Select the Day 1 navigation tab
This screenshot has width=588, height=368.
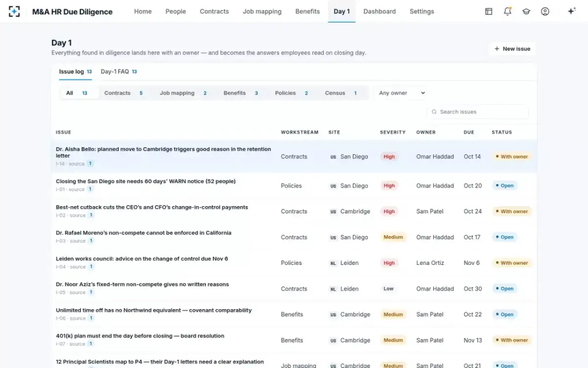(342, 11)
